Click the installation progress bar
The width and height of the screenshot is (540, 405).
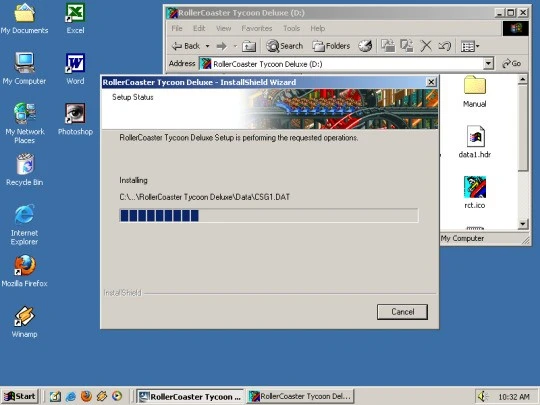pyautogui.click(x=269, y=216)
